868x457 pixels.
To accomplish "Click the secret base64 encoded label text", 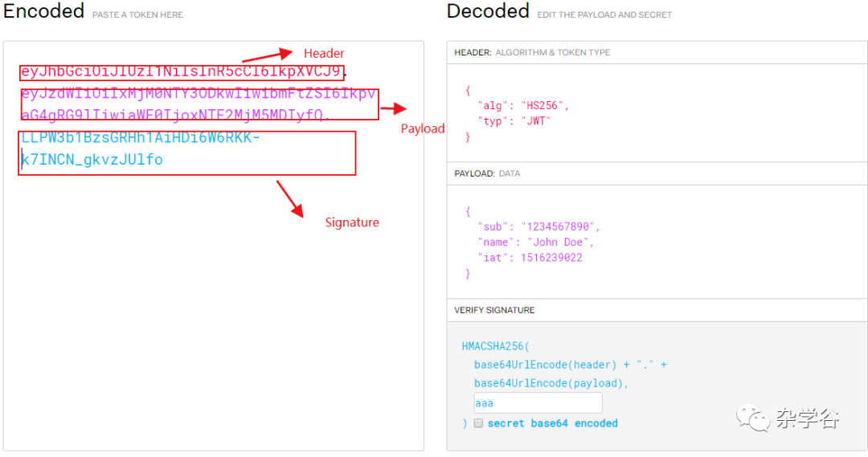I will 552,423.
